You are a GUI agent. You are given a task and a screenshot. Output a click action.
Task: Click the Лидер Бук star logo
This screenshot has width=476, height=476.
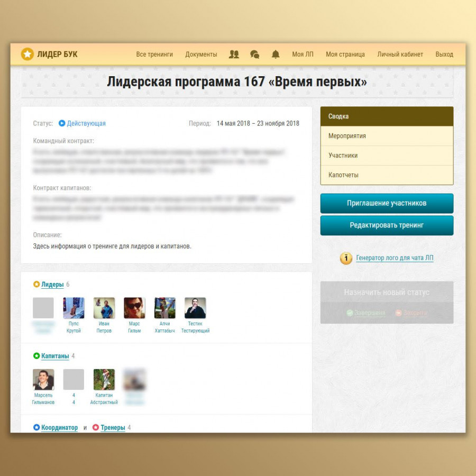(x=27, y=54)
